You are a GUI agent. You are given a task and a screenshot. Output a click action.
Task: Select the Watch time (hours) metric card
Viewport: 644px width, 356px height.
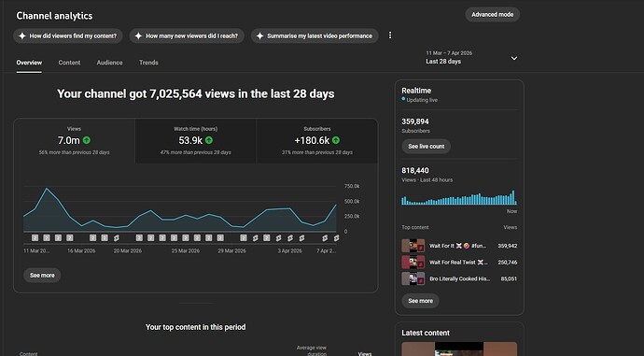point(195,140)
